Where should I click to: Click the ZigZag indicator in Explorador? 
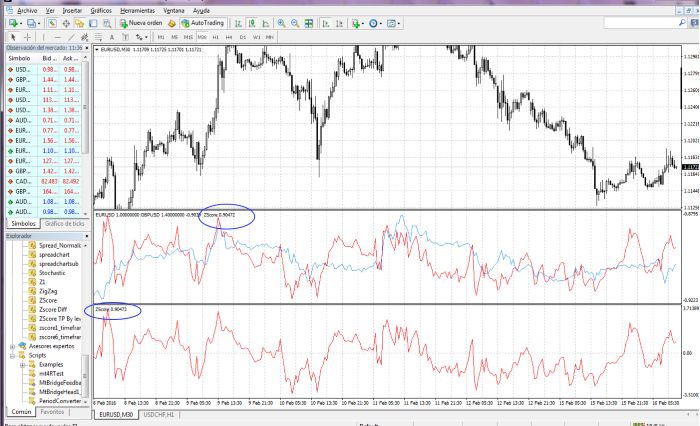click(49, 292)
